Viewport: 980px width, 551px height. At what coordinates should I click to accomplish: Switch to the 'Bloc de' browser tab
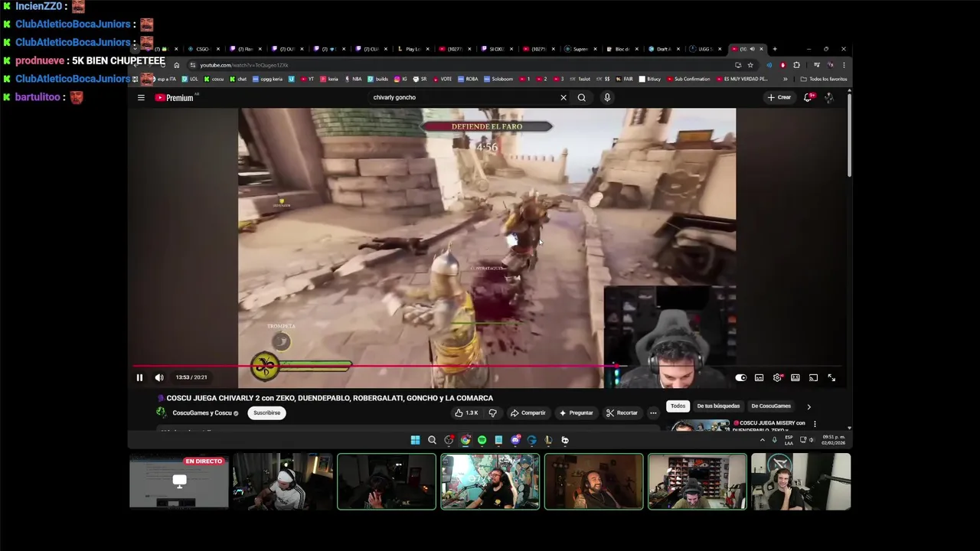click(x=622, y=49)
